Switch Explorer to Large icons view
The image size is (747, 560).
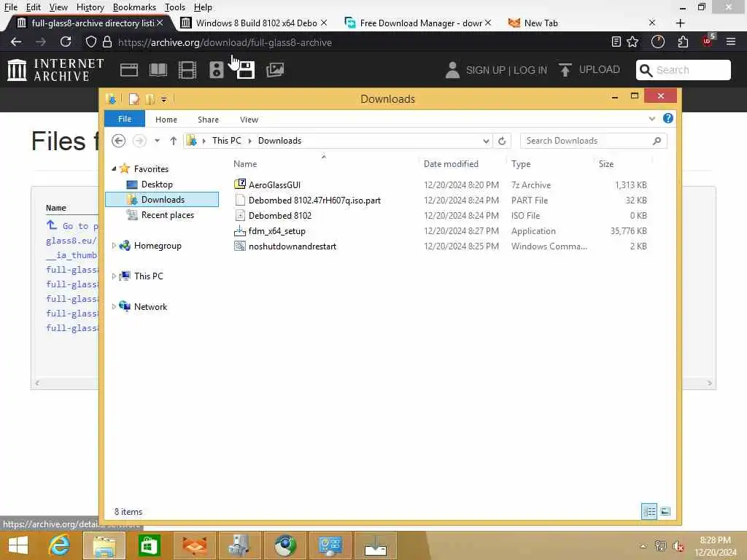(x=665, y=511)
